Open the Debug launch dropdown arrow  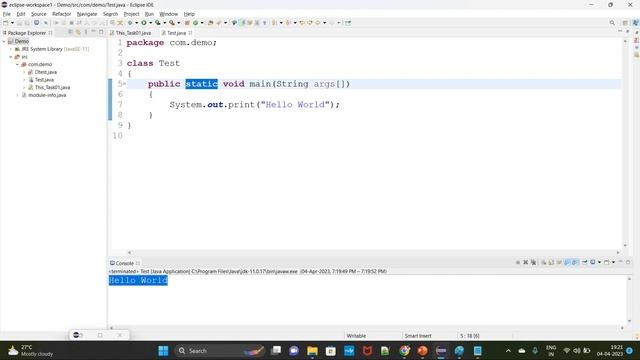click(137, 23)
